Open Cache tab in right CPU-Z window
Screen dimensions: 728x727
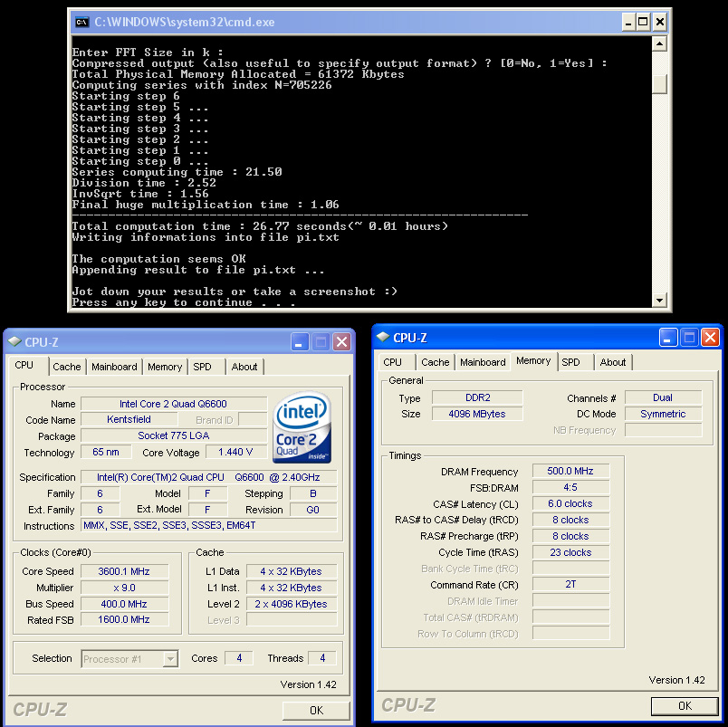(435, 362)
